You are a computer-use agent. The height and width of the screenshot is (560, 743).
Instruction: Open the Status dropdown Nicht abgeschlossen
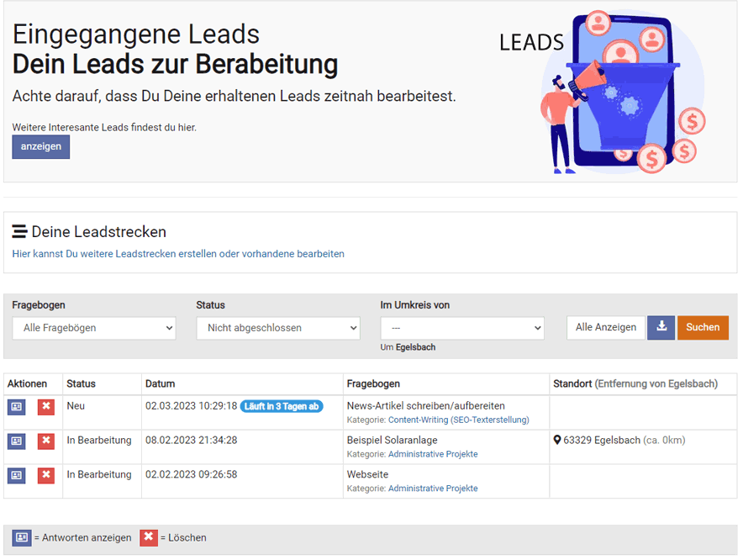pyautogui.click(x=278, y=328)
